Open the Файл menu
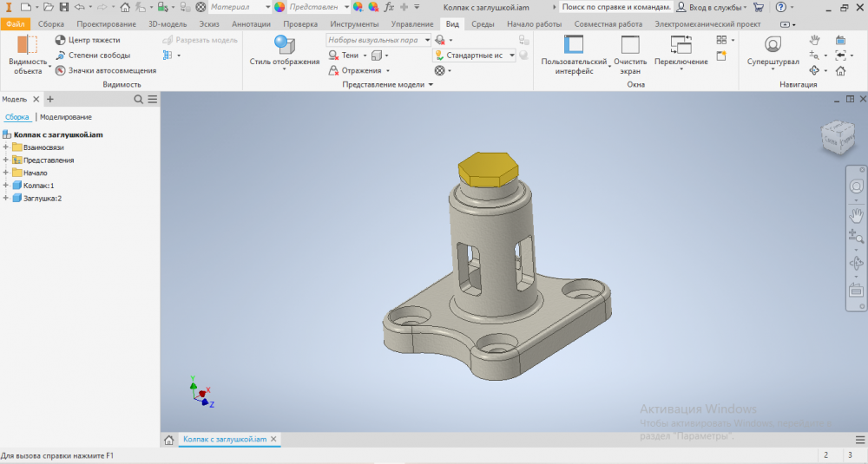This screenshot has width=868, height=464. tap(16, 24)
